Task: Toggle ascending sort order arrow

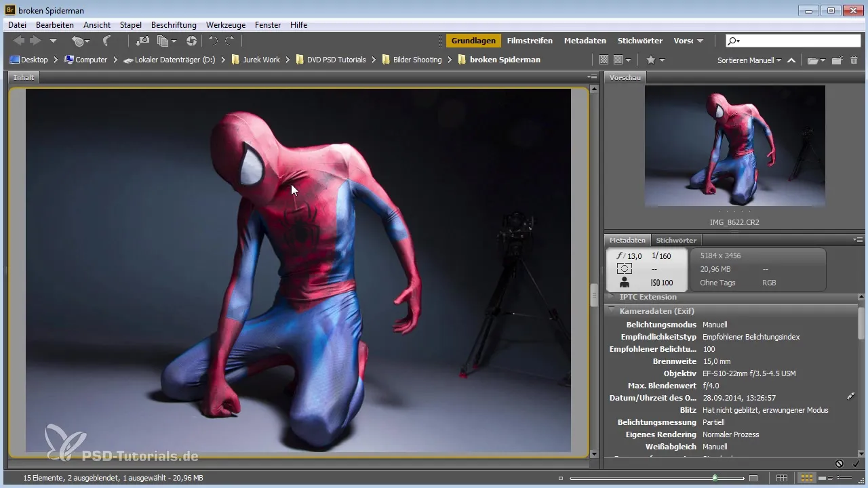Action: pos(791,60)
